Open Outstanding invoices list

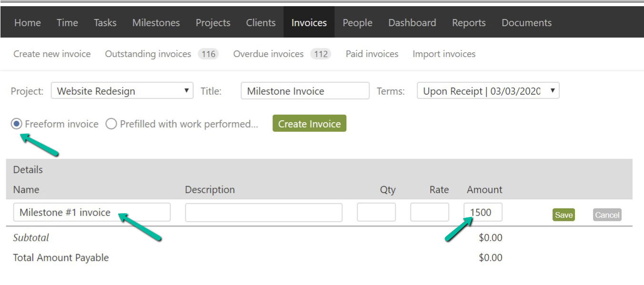[x=148, y=54]
